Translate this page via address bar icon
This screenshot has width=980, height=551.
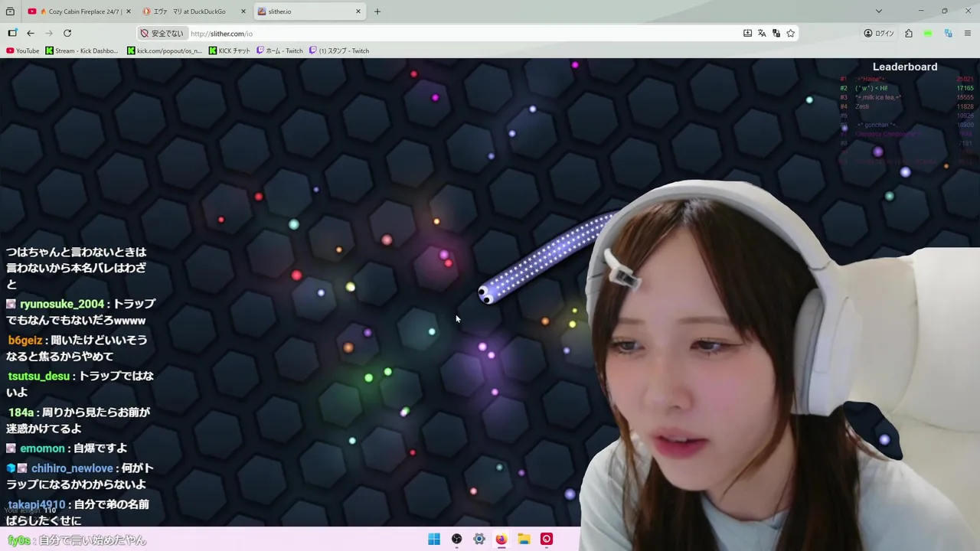762,33
